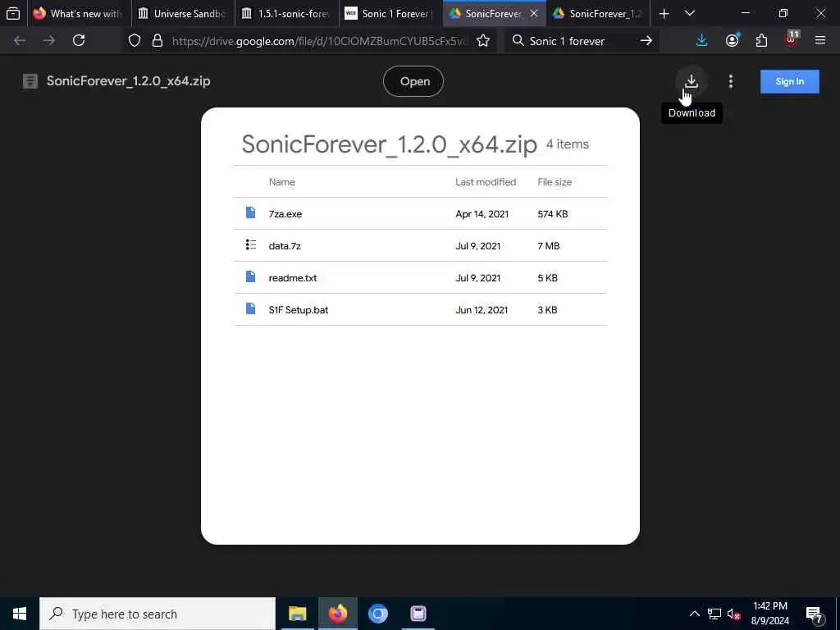Open Firefox application hamburger menu
The image size is (840, 630).
(x=820, y=40)
